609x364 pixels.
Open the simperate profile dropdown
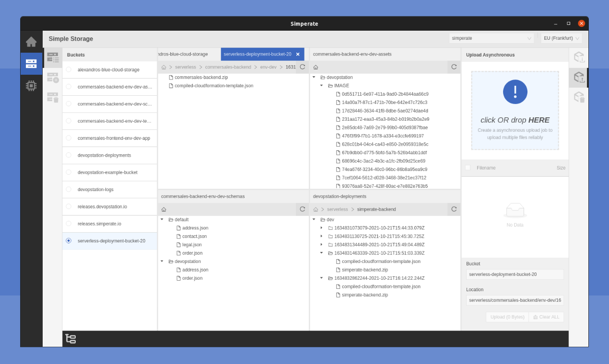(492, 38)
